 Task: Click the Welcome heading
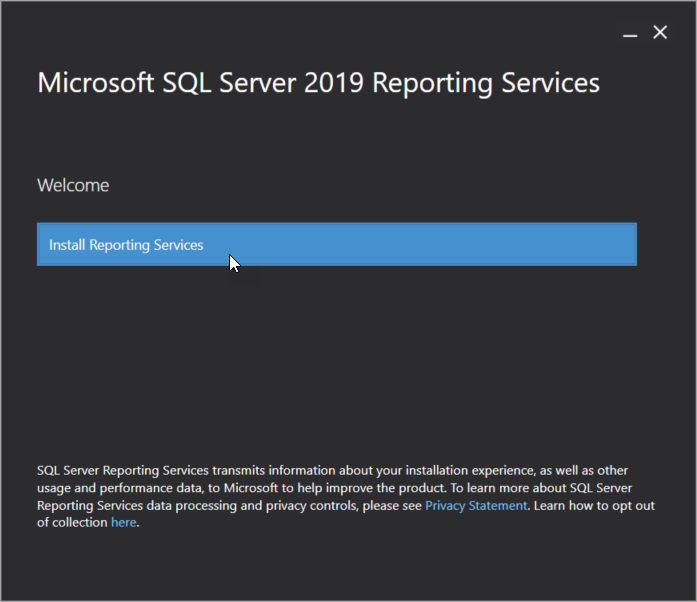[x=73, y=185]
